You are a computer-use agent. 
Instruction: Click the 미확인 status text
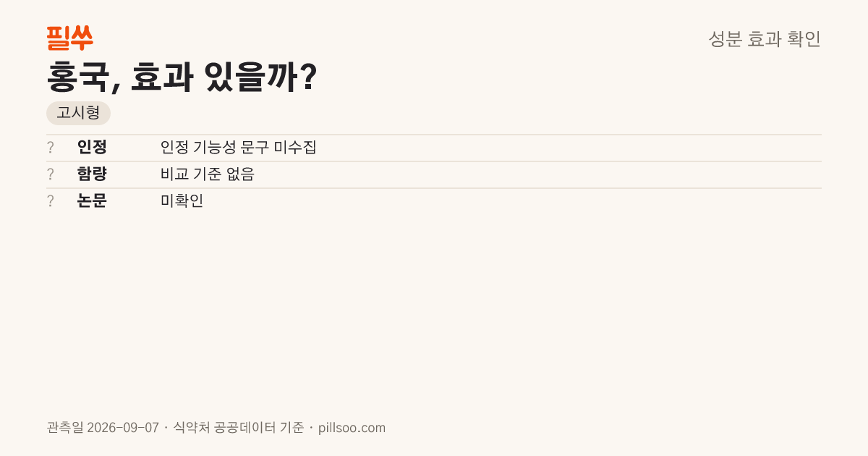tap(182, 201)
